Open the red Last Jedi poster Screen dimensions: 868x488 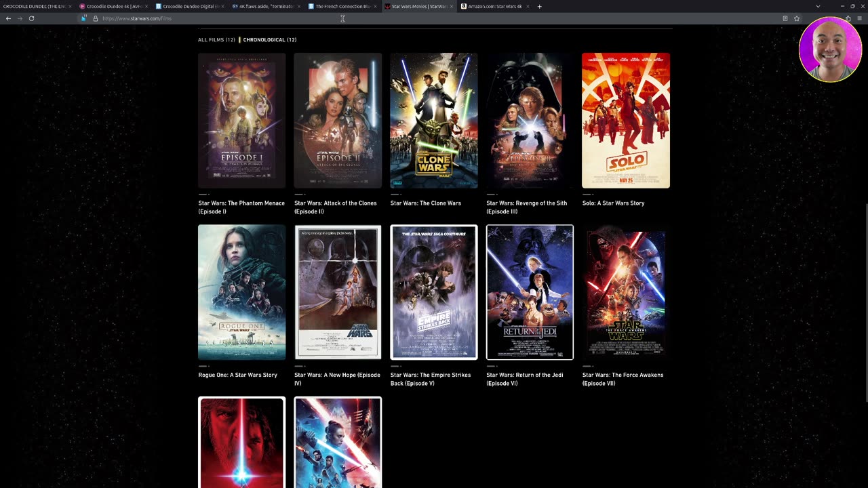coord(241,442)
